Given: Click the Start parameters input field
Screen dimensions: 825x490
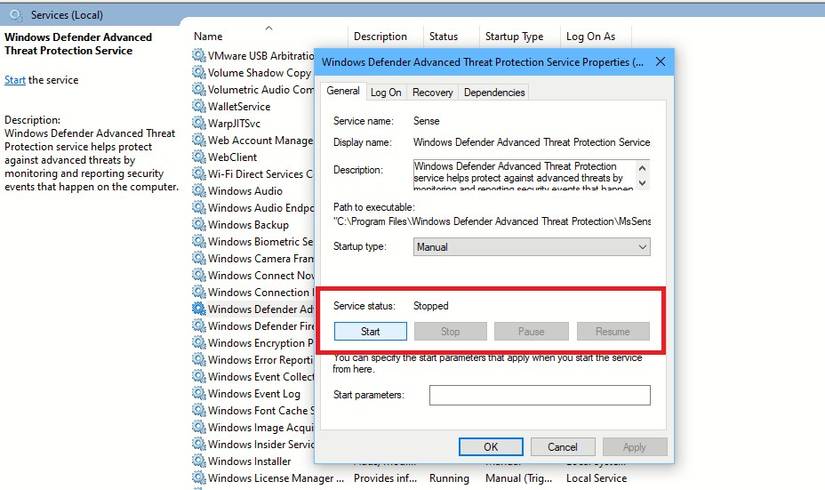Looking at the screenshot, I should [540, 395].
